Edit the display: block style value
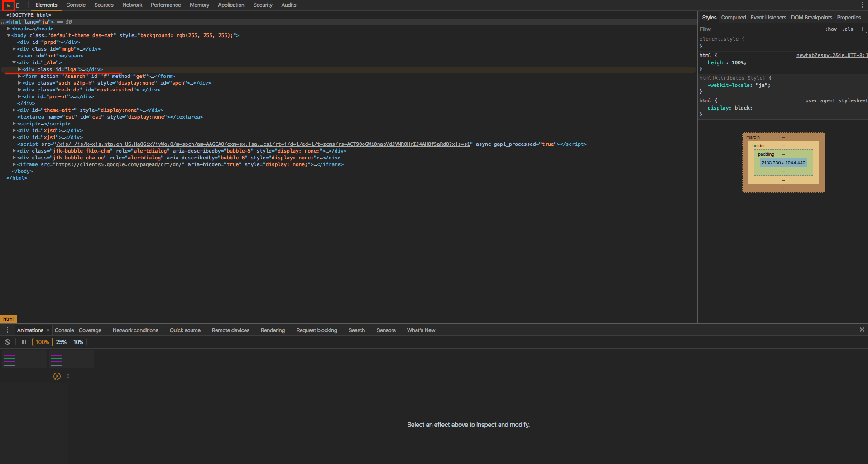The width and height of the screenshot is (868, 464). [742, 108]
